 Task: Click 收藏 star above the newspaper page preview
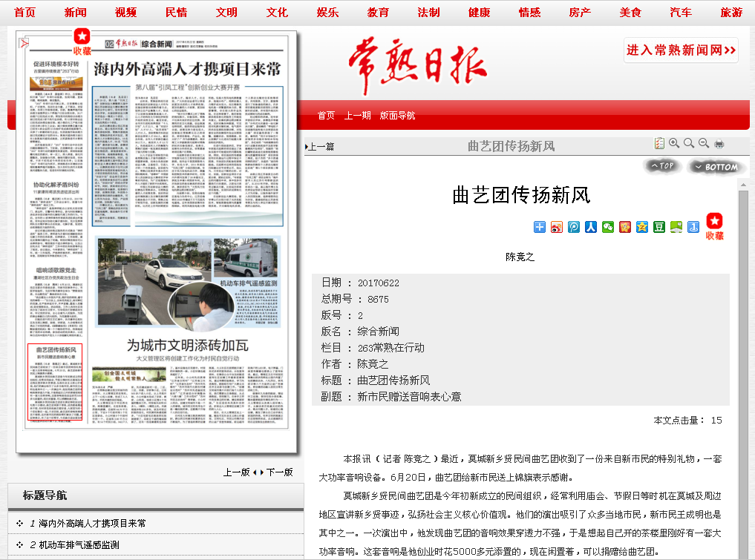pos(82,42)
